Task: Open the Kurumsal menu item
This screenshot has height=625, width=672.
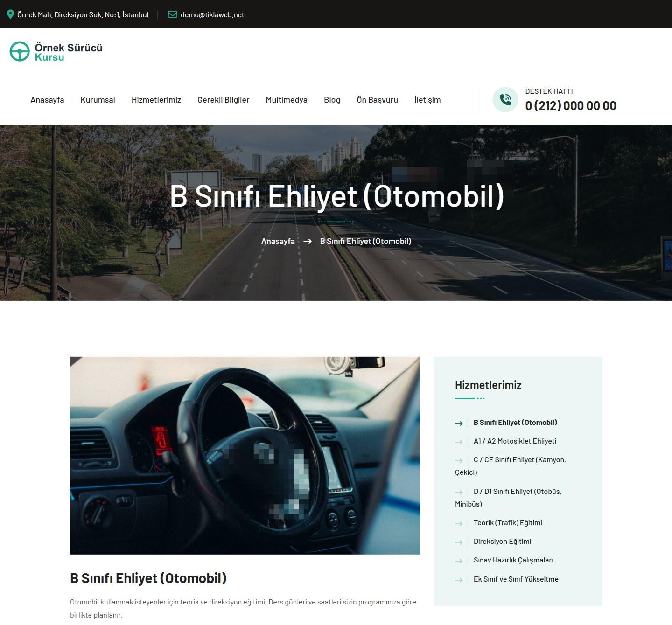Action: click(x=98, y=100)
